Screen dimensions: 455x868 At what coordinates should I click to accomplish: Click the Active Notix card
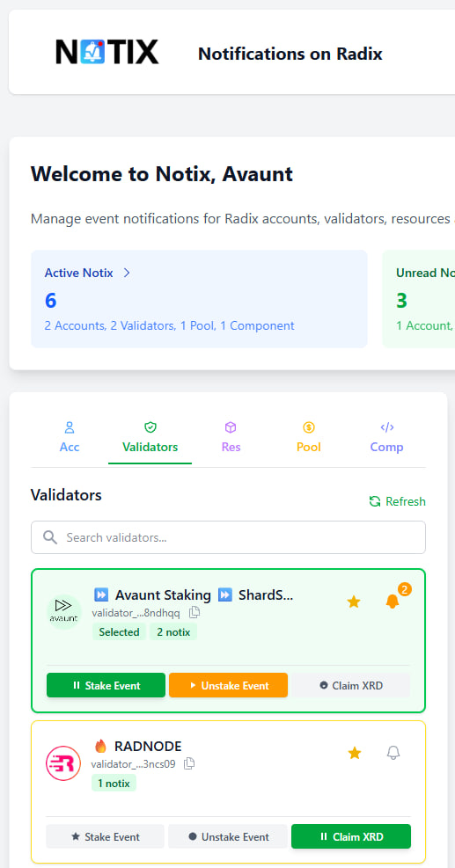(199, 299)
